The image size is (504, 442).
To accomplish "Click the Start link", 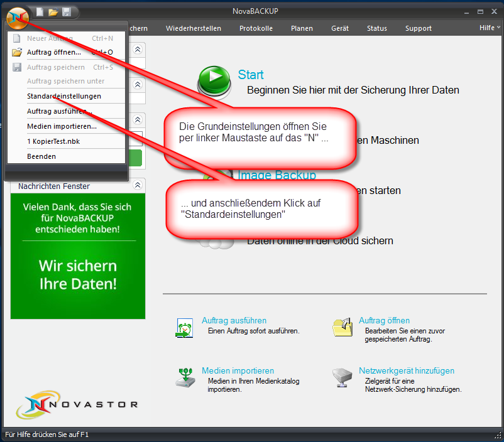I will pyautogui.click(x=251, y=75).
